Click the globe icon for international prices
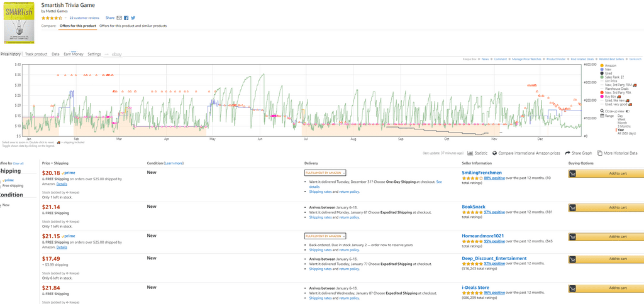The image size is (644, 304). point(494,153)
